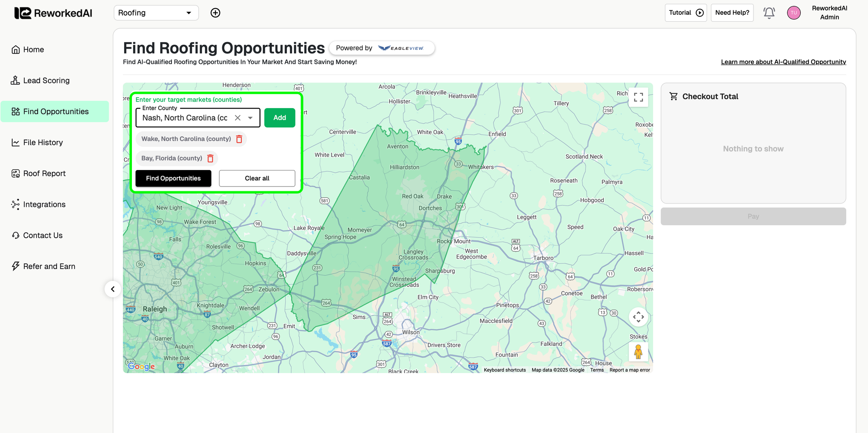This screenshot has width=868, height=433.
Task: Click the notification bell icon
Action: point(769,13)
